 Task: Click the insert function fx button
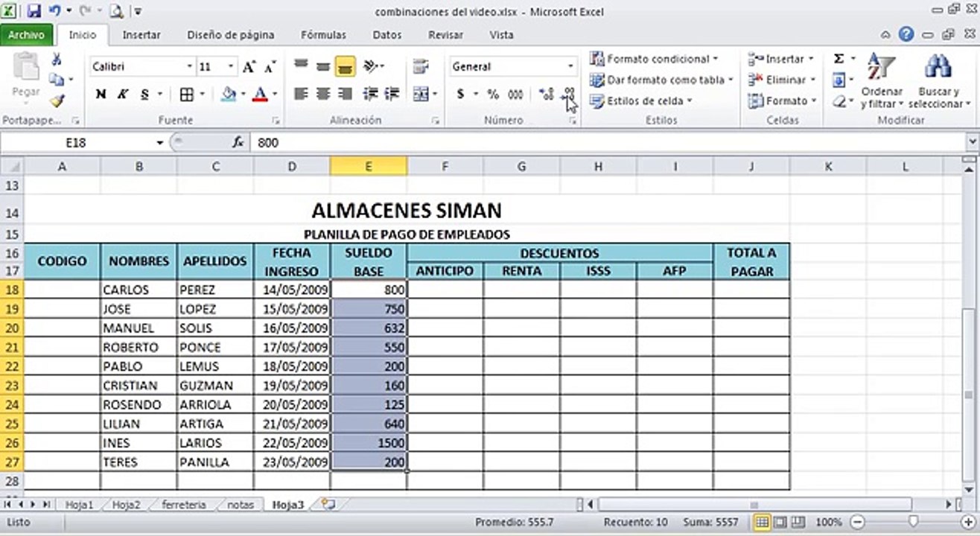coord(238,142)
